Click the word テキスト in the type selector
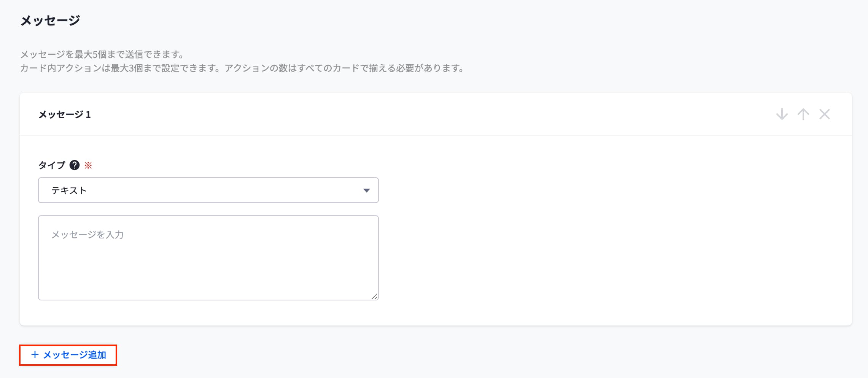 point(69,191)
